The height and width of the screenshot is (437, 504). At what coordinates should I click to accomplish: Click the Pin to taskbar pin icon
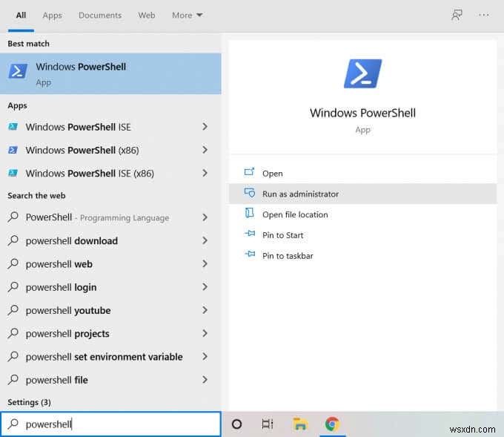[250, 254]
